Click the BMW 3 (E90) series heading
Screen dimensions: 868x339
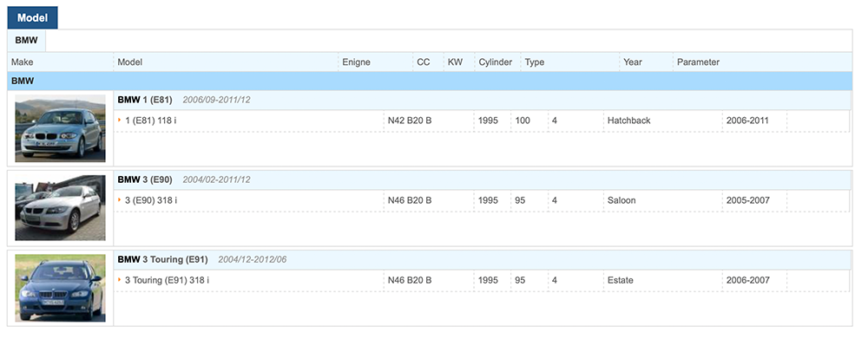[x=145, y=179]
